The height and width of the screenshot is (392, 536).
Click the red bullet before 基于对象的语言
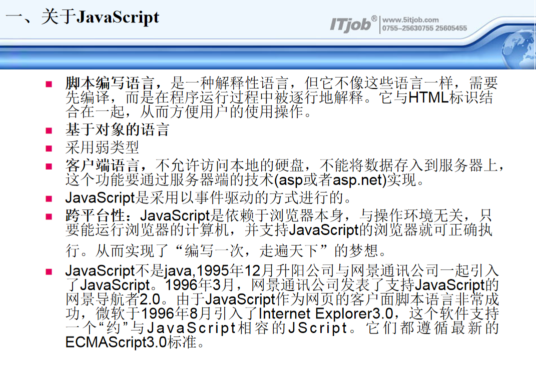click(49, 131)
